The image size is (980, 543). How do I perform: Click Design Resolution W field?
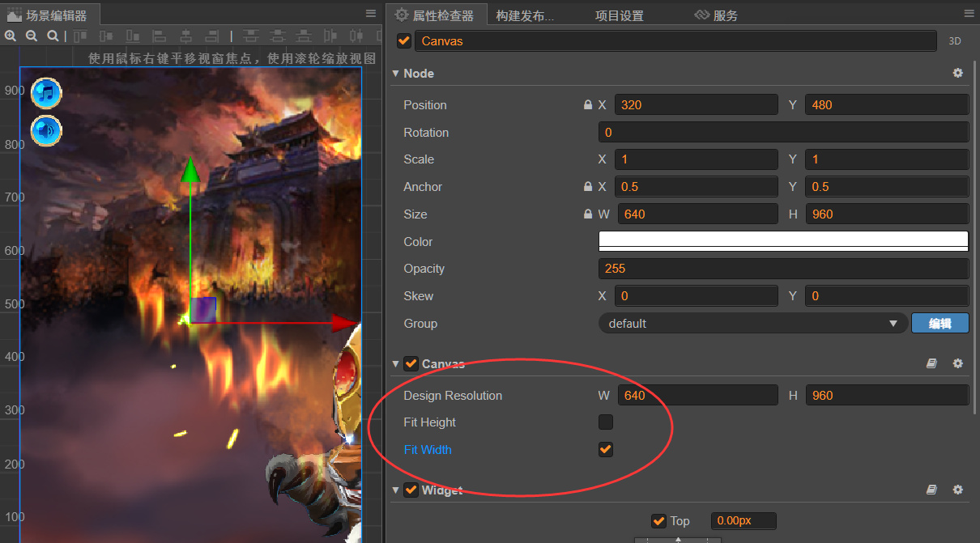698,395
